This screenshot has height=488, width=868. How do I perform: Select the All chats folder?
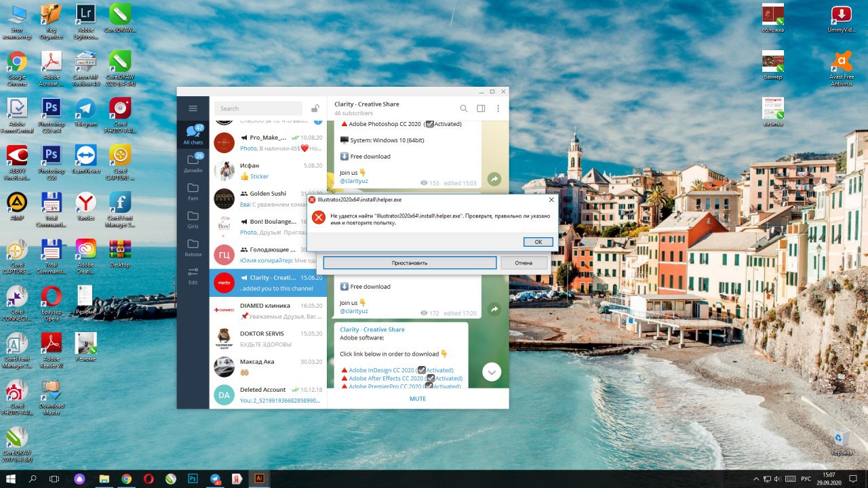coord(193,135)
